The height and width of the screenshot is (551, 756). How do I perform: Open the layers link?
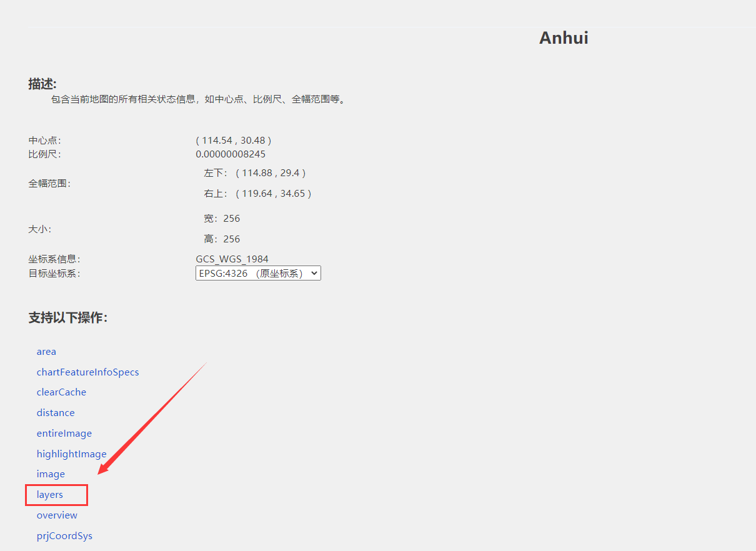click(50, 495)
